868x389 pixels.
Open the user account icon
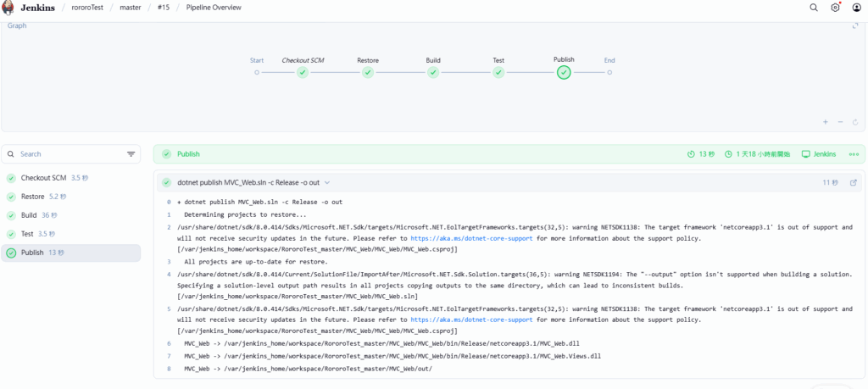pos(857,8)
